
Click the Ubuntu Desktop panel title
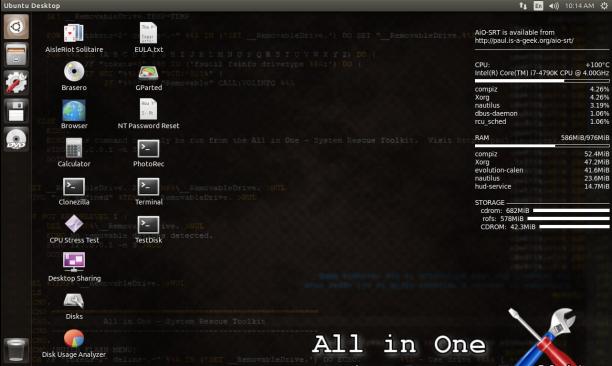tap(32, 5)
